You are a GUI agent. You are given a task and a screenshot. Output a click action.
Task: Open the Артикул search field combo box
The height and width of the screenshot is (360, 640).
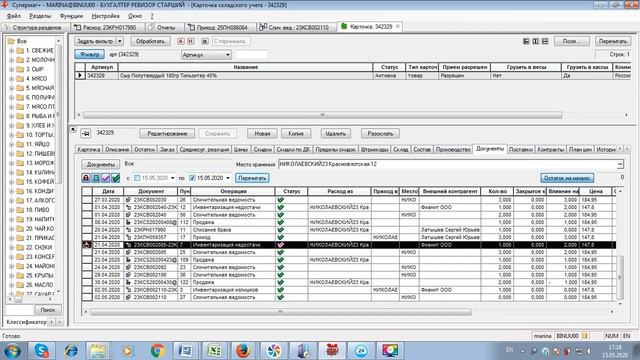[x=206, y=55]
